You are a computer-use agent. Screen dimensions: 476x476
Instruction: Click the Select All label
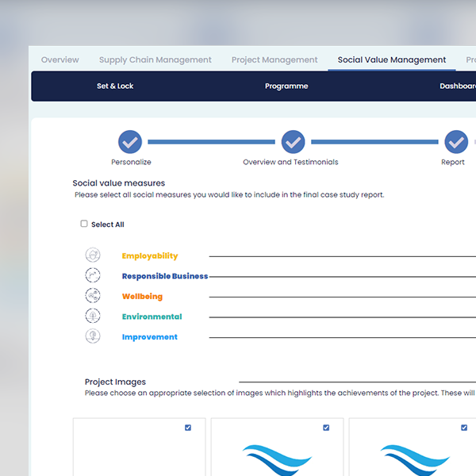point(108,225)
